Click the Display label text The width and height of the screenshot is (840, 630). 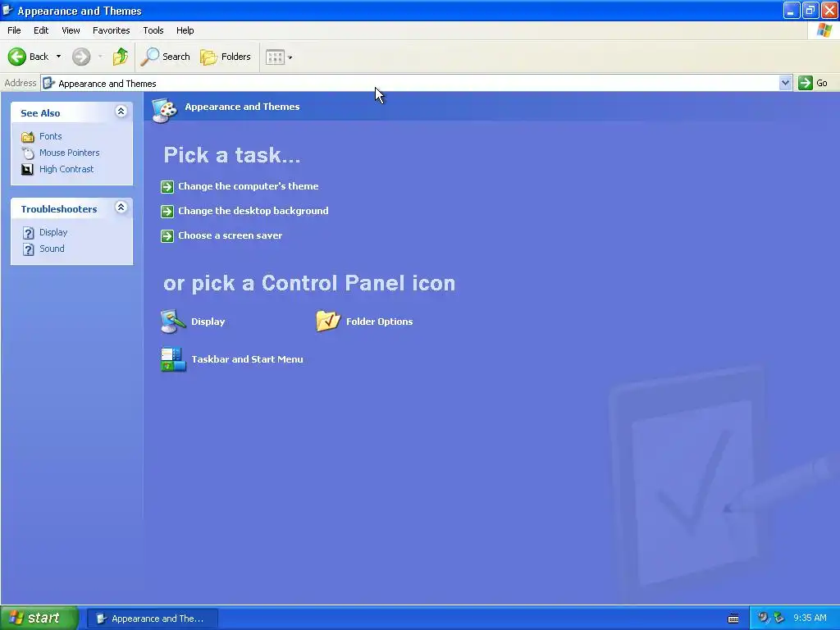[x=208, y=322]
